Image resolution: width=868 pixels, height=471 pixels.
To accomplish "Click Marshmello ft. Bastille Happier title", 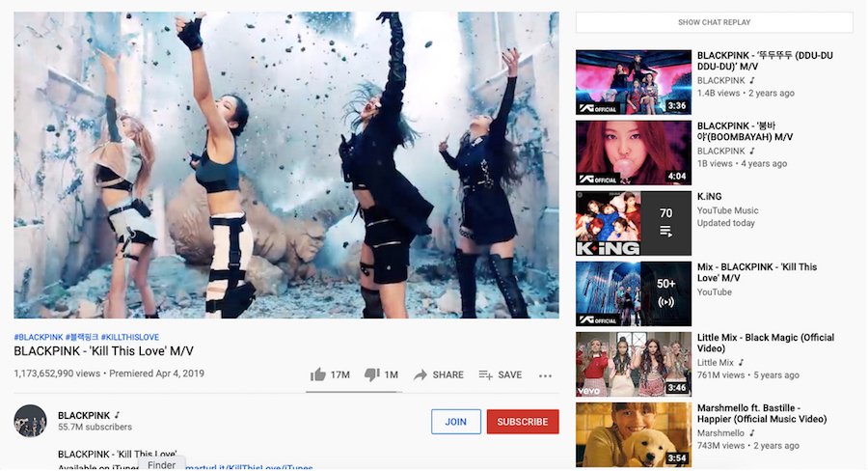I will click(x=762, y=413).
